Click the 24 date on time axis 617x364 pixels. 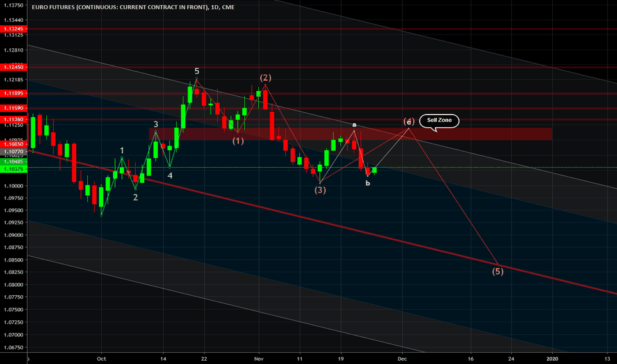pos(511,359)
